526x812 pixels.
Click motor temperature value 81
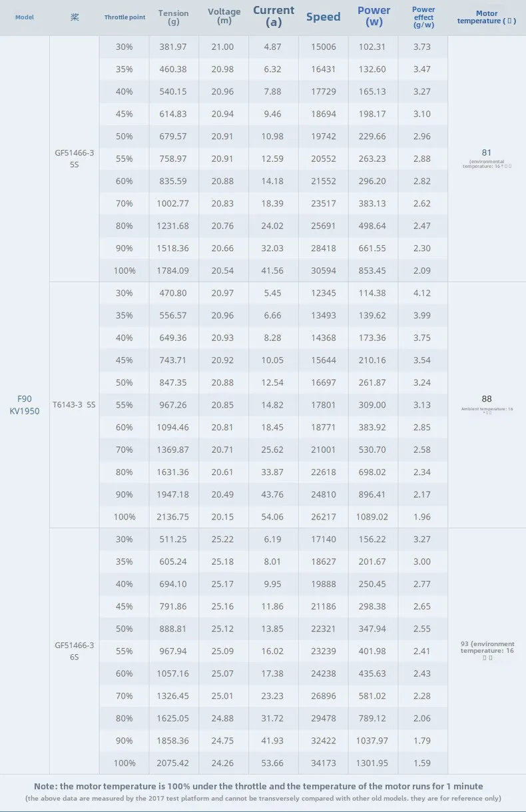click(x=487, y=153)
